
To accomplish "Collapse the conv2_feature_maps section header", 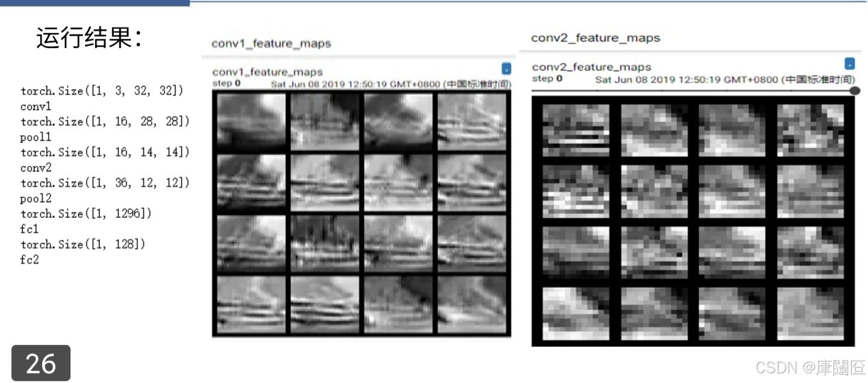I will (596, 38).
